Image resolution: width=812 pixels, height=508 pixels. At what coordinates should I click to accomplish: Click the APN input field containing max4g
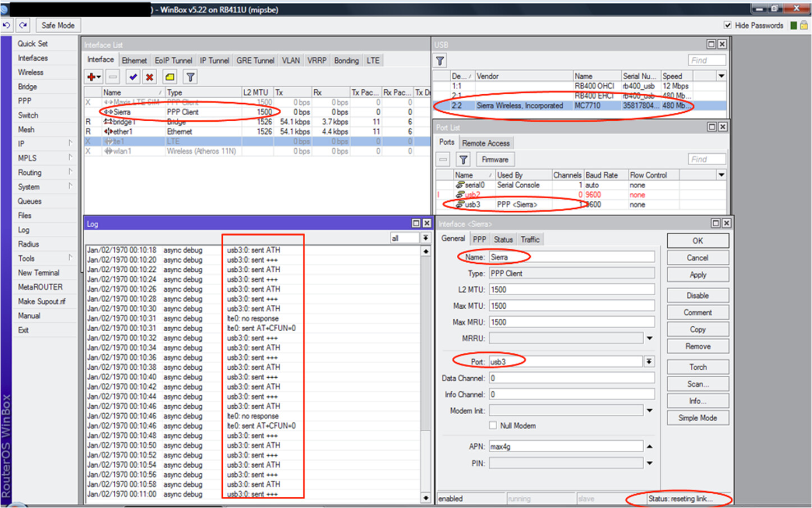[x=566, y=447]
